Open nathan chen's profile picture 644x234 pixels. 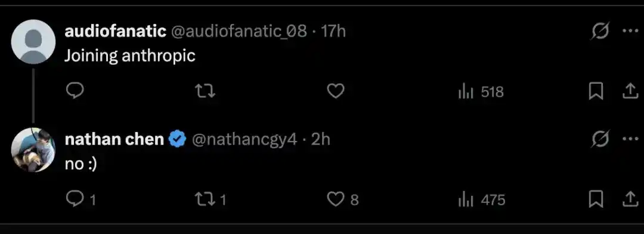click(33, 150)
